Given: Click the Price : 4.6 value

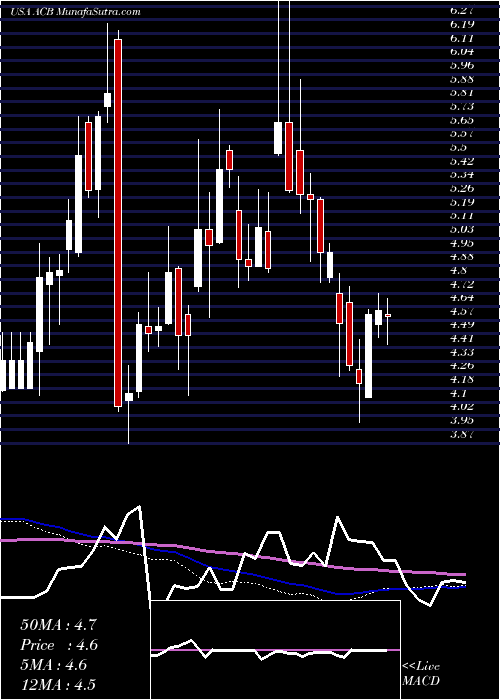Looking at the screenshot, I should 59,645.
